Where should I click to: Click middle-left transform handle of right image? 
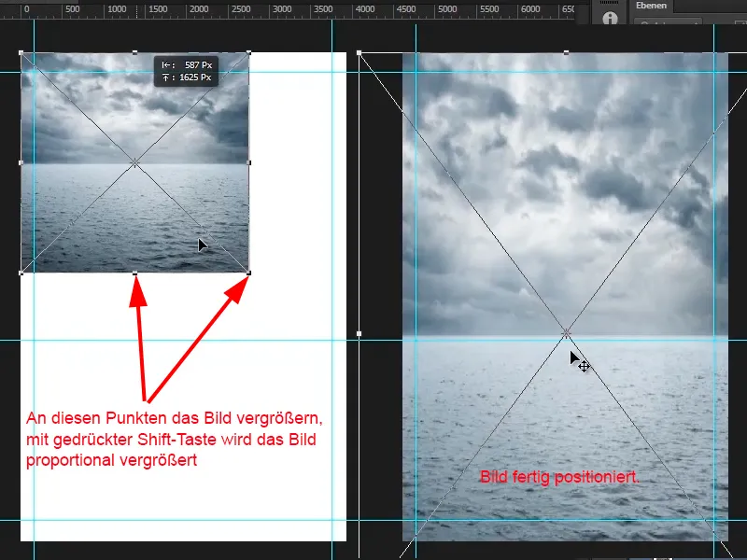pos(359,333)
